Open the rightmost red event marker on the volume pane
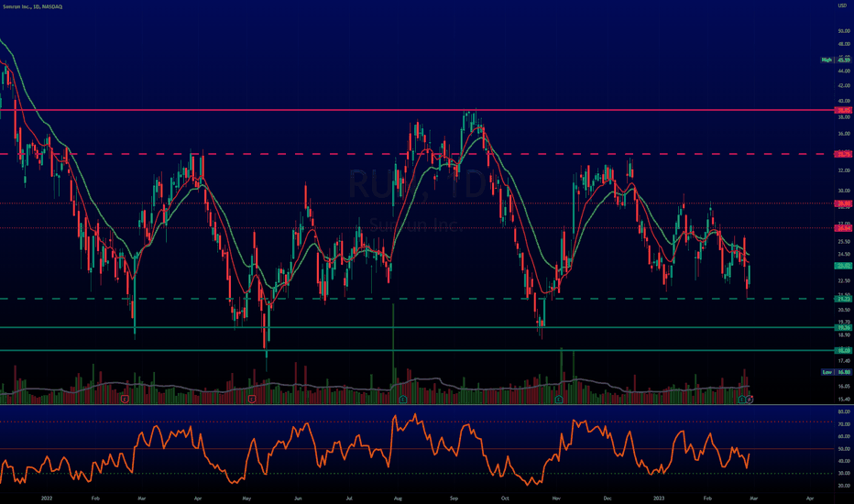The height and width of the screenshot is (504, 854). [750, 400]
